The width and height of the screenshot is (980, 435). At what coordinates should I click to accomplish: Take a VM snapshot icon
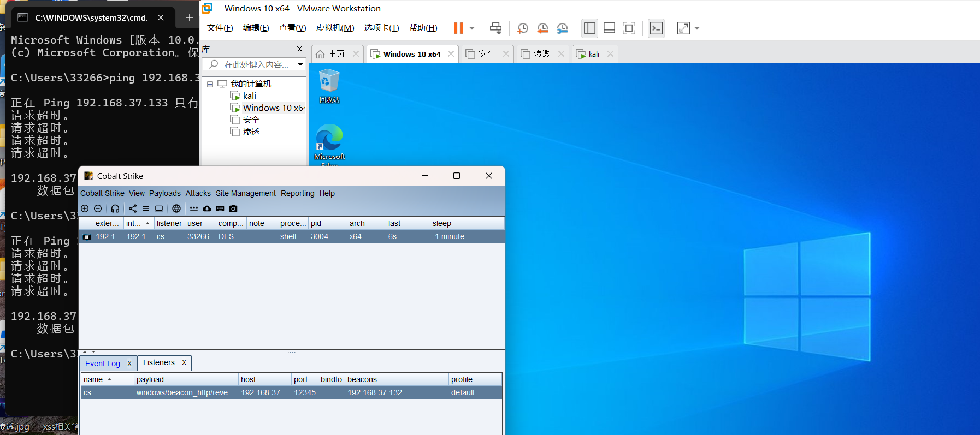[x=523, y=28]
